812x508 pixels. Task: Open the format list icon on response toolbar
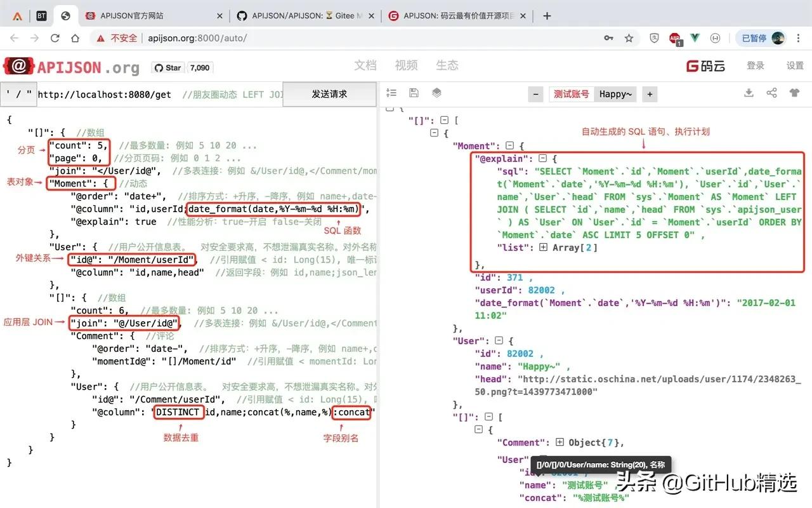pos(391,93)
